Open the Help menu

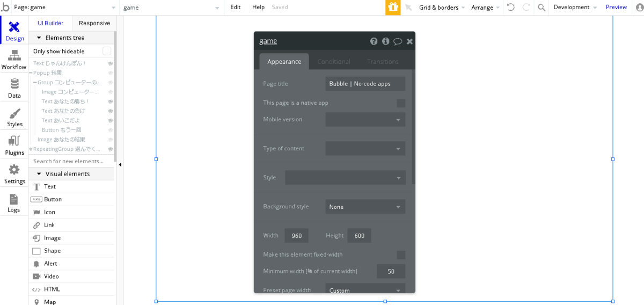pyautogui.click(x=258, y=8)
